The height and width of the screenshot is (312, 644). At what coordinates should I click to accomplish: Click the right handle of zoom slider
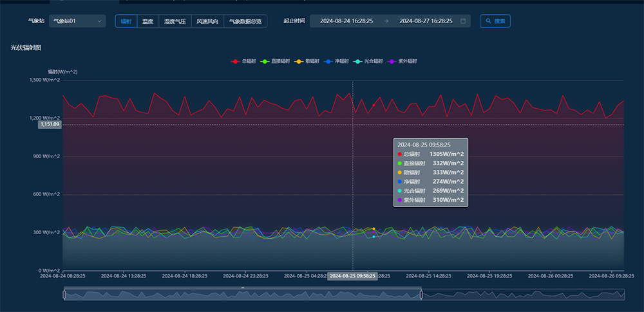click(421, 295)
